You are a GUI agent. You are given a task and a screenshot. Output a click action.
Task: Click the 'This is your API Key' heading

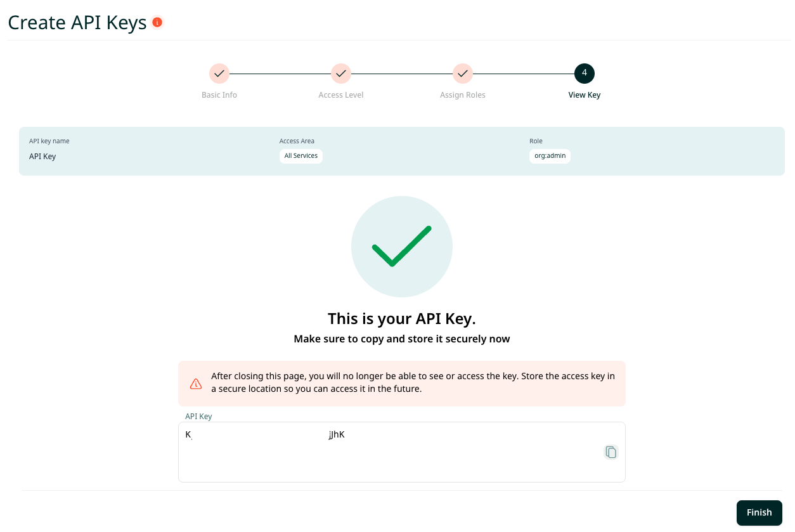pyautogui.click(x=401, y=318)
